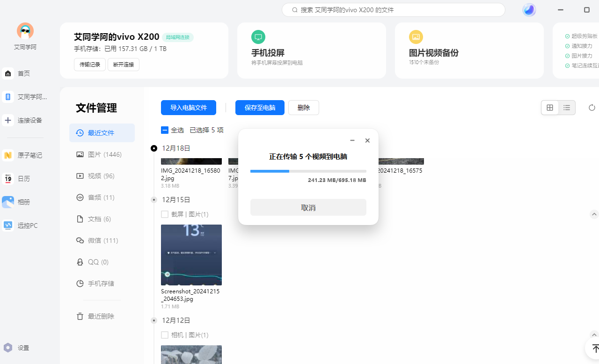
Task: Select 视频 (96) category
Action: pyautogui.click(x=102, y=176)
